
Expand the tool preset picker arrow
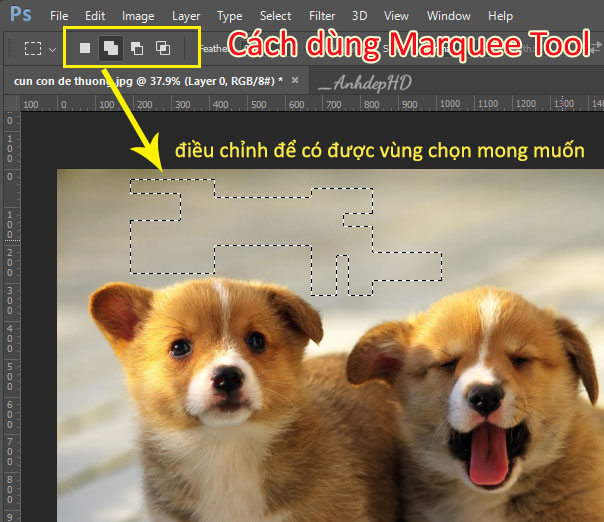(x=52, y=50)
